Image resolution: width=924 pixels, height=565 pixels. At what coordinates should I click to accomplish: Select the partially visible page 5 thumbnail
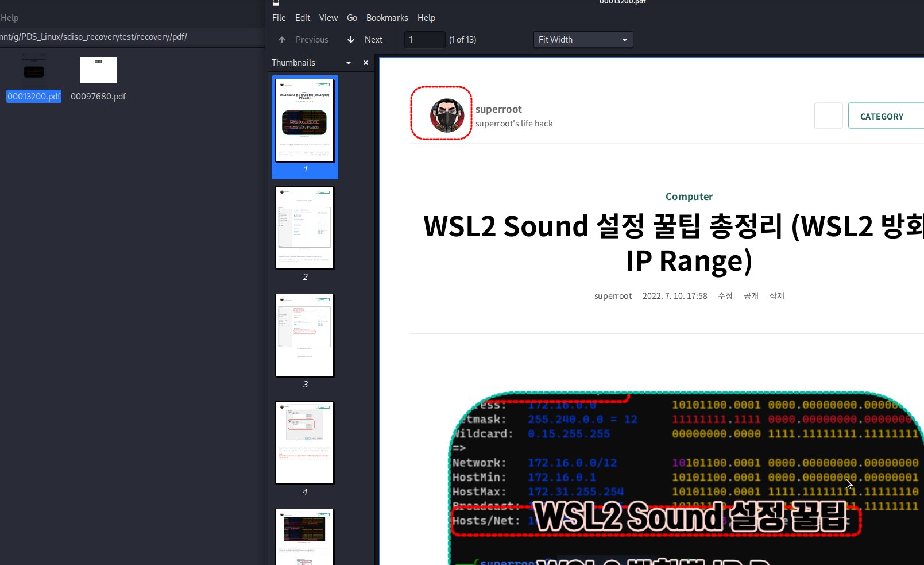click(304, 537)
